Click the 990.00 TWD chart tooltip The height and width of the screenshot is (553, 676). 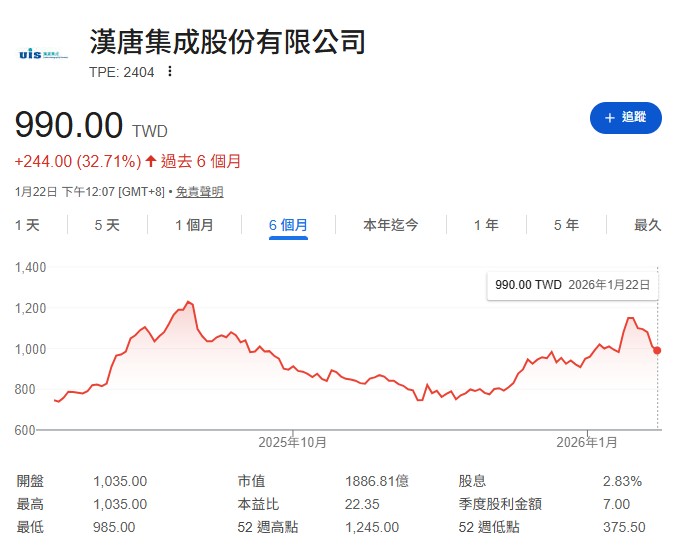pos(573,285)
